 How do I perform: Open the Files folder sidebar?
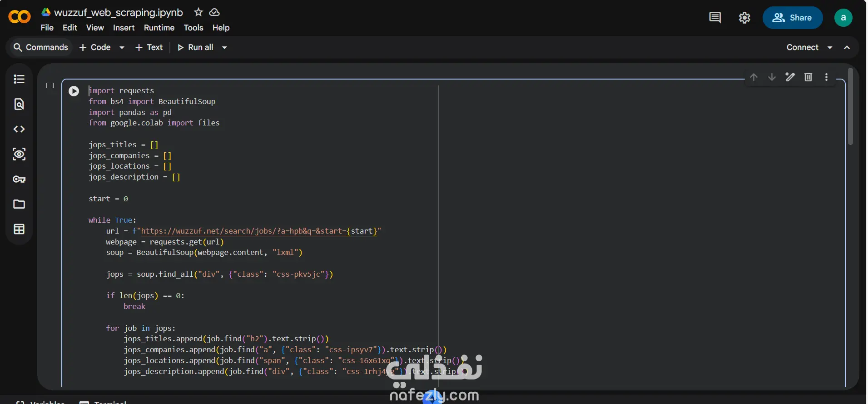point(19,204)
